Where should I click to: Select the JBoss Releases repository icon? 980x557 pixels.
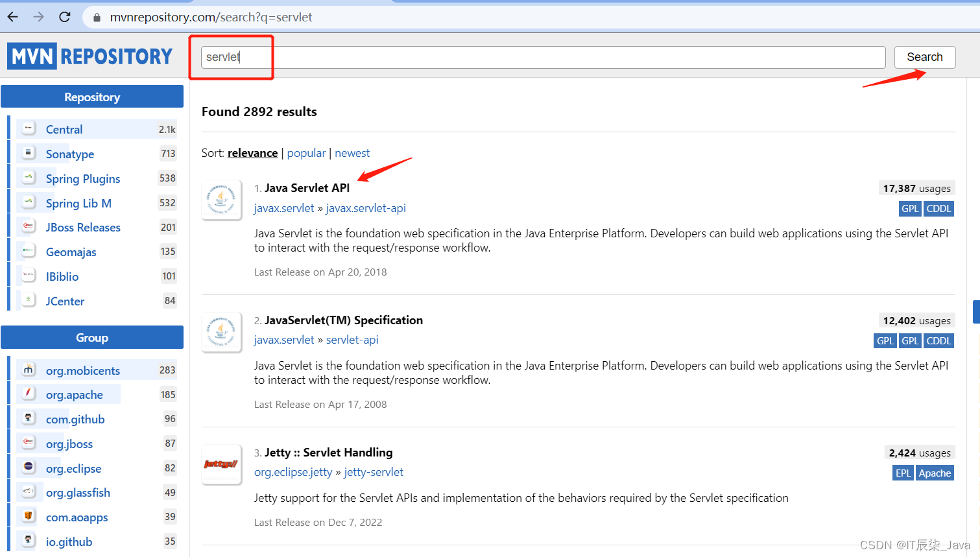click(27, 226)
